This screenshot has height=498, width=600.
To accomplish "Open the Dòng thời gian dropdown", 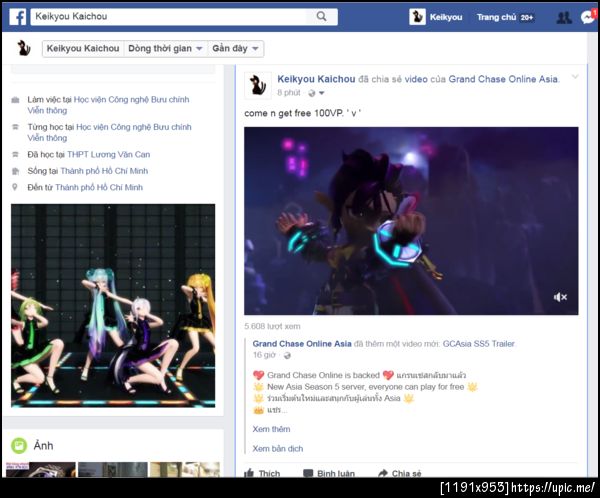I will (165, 49).
